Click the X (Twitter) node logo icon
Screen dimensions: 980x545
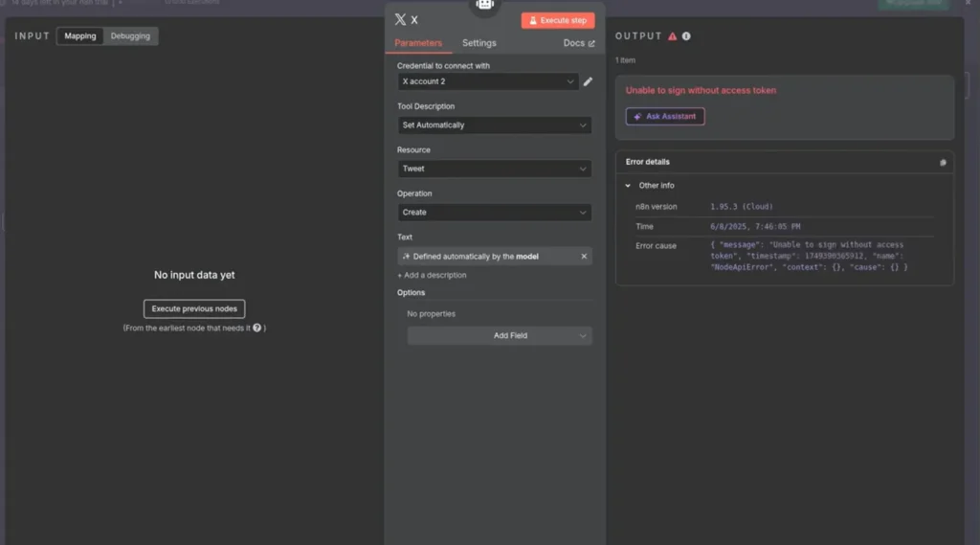[400, 20]
